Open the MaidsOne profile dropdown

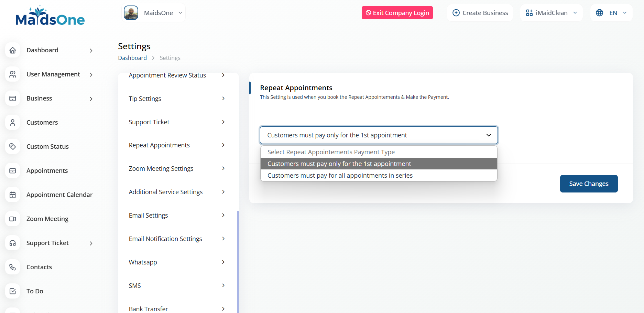[154, 13]
